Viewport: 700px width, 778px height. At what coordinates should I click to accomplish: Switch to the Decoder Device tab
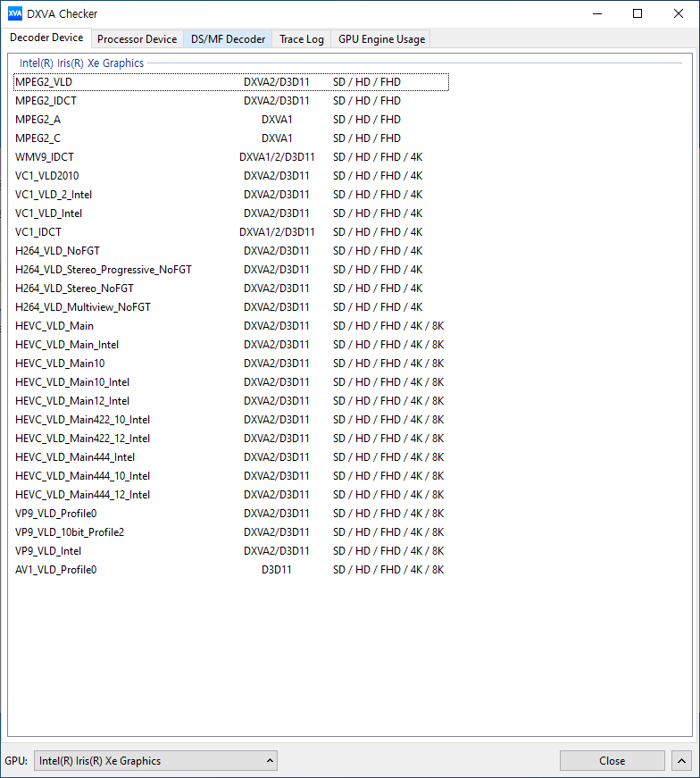[46, 38]
